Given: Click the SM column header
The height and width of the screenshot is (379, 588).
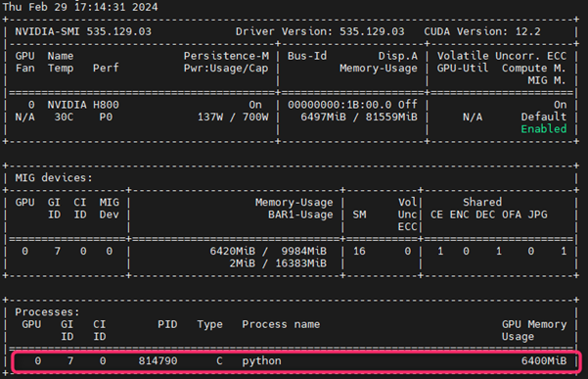Looking at the screenshot, I should pos(359,214).
